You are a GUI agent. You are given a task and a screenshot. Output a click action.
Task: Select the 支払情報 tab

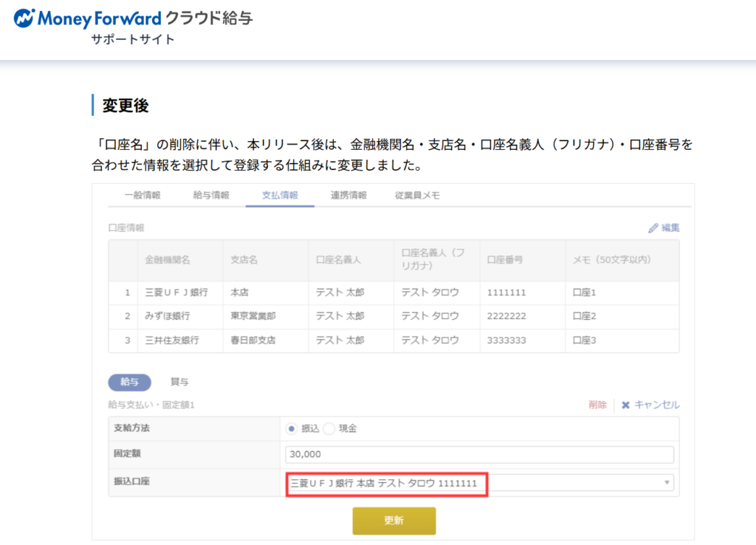[279, 195]
